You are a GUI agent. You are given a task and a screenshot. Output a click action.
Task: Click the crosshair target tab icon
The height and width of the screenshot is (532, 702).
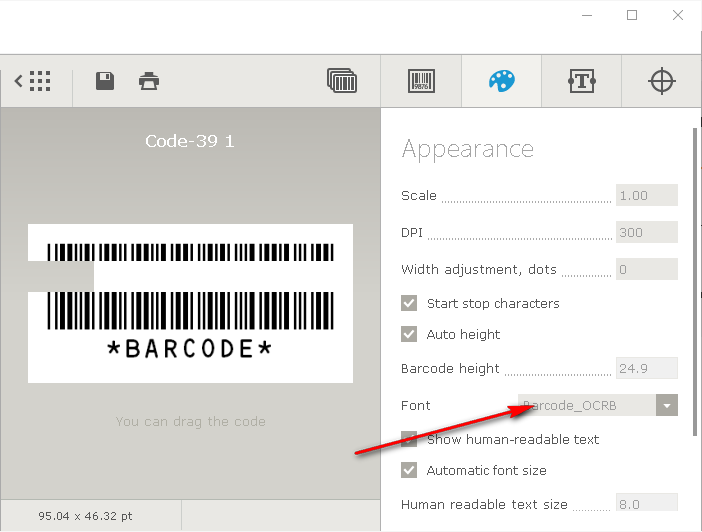coord(662,81)
